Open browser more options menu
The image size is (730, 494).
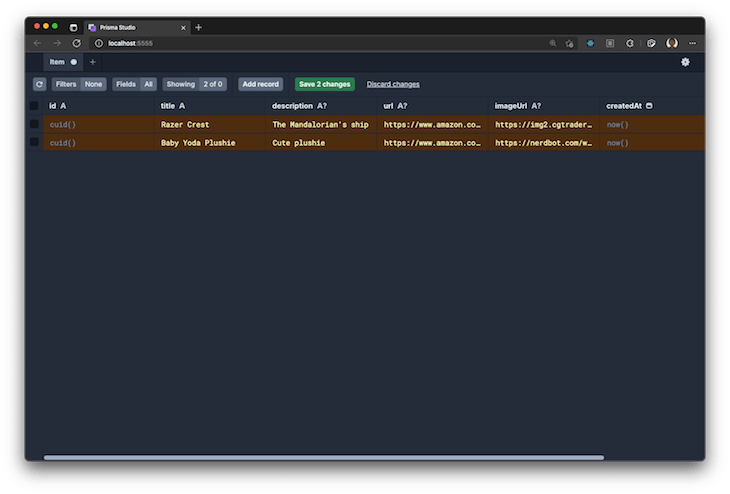(x=693, y=43)
